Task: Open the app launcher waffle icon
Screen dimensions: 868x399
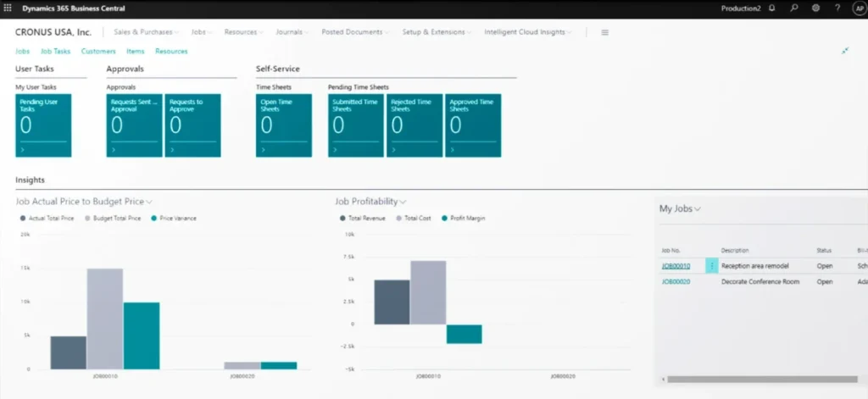Action: [x=8, y=8]
